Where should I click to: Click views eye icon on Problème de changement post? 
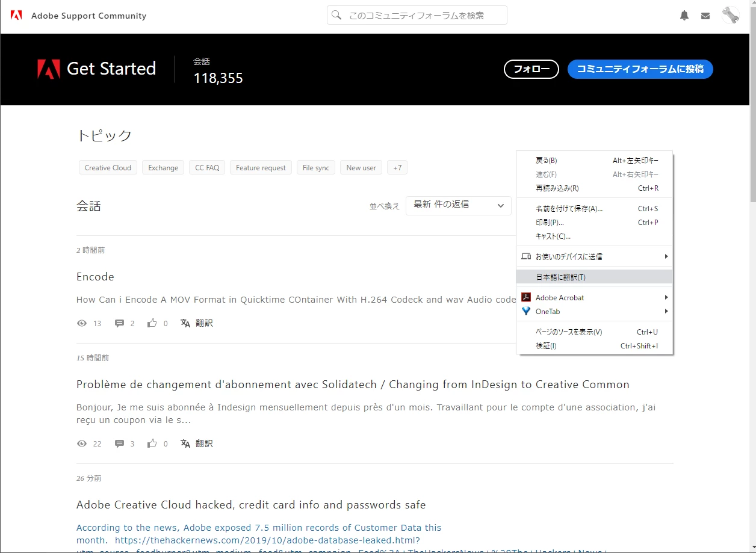(x=82, y=443)
